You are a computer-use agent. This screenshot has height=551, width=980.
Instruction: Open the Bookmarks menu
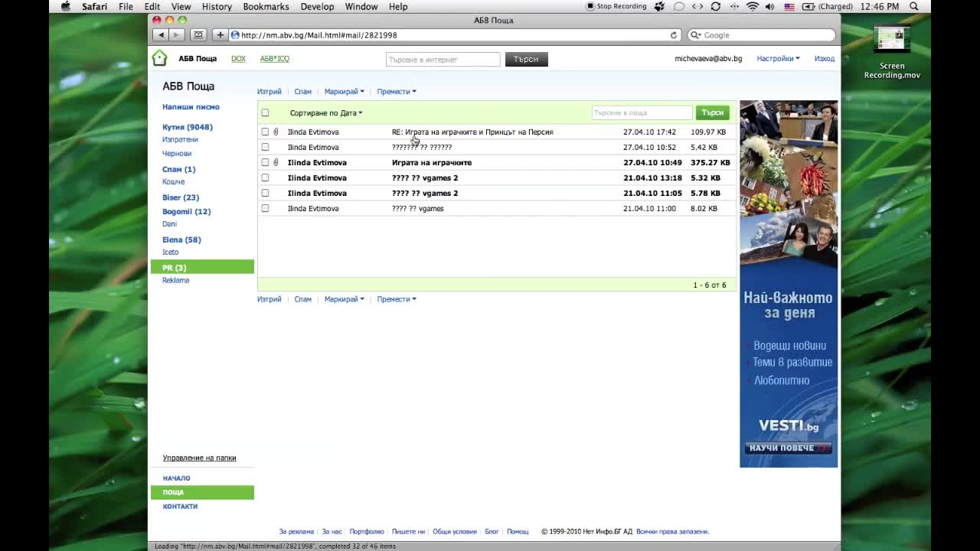266,6
